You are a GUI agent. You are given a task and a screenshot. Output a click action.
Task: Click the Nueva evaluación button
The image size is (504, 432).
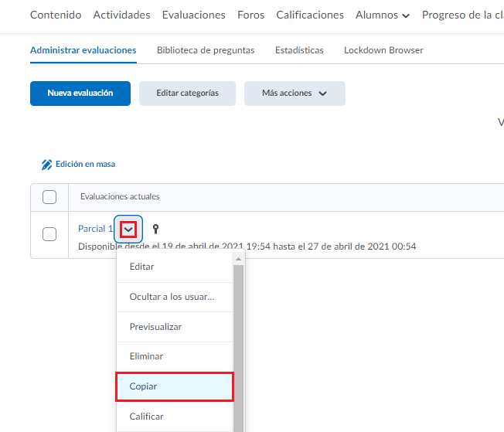tap(80, 94)
